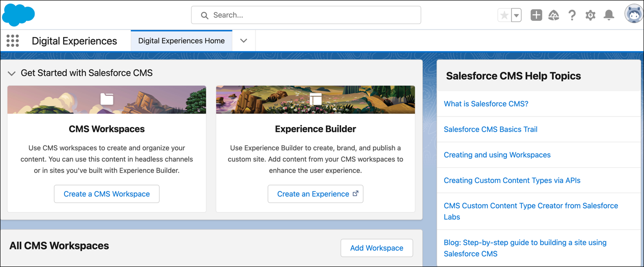Click the CMS Workspaces card heading
Image resolution: width=644 pixels, height=267 pixels.
107,129
